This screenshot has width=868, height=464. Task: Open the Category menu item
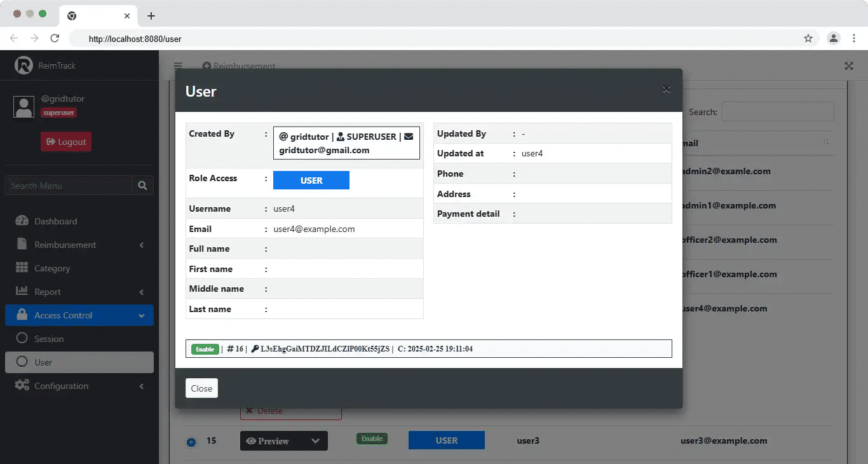(52, 268)
